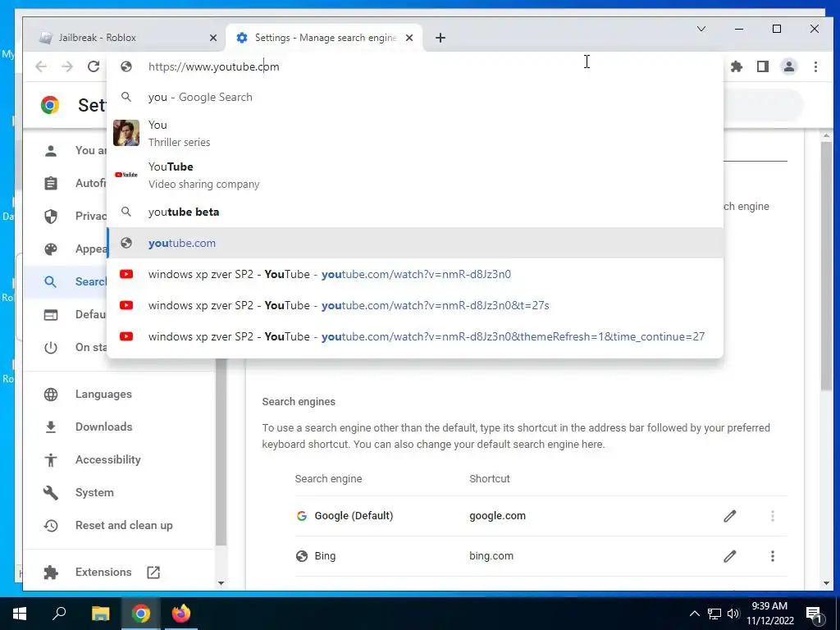Image resolution: width=840 pixels, height=630 pixels.
Task: Click the main page vertical scrollbar thumb
Action: (826, 265)
